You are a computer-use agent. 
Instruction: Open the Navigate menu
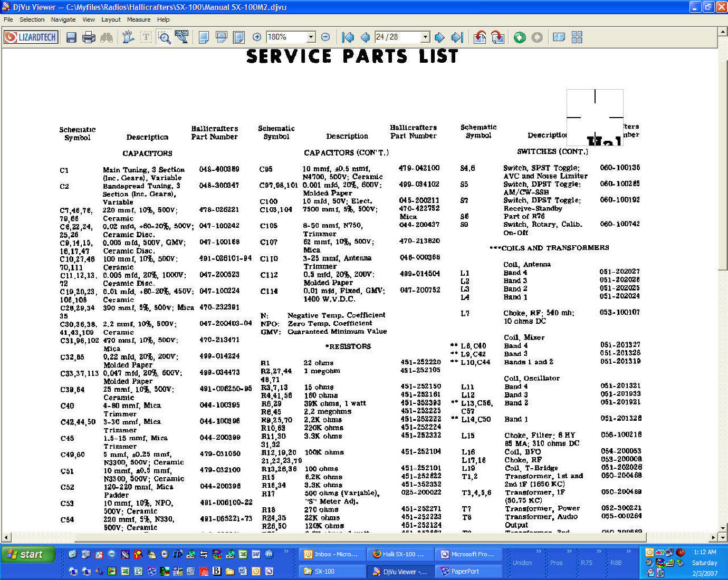tap(63, 20)
